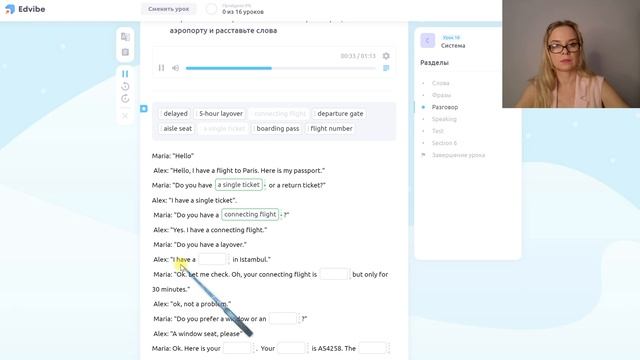Click blank after 'window or an'
This screenshot has height=360, width=640.
coord(283,318)
